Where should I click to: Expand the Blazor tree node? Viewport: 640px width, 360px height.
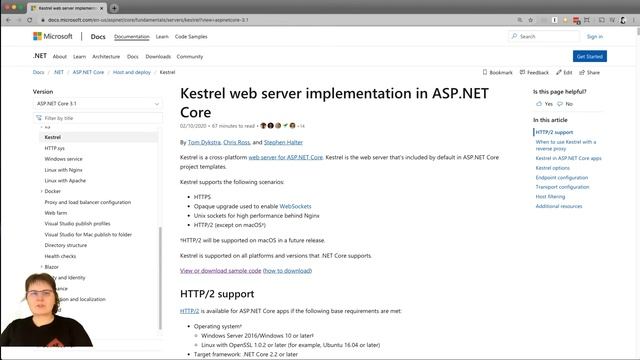(42, 267)
